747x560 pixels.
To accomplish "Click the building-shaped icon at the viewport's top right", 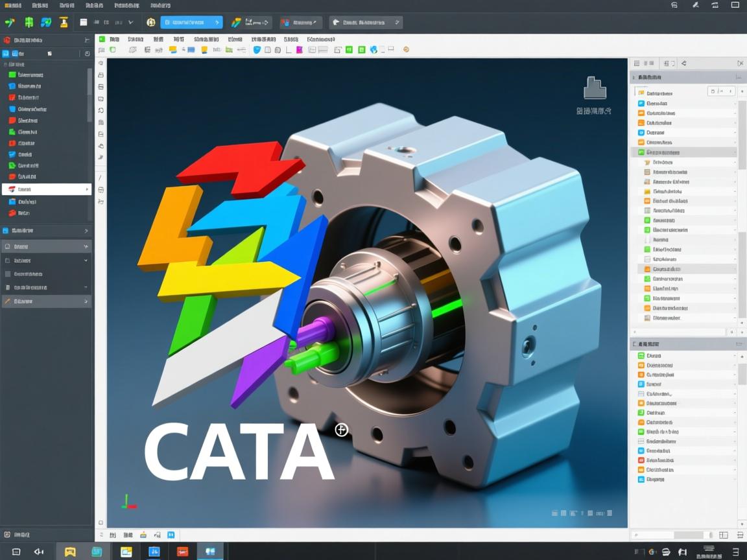I will (594, 88).
